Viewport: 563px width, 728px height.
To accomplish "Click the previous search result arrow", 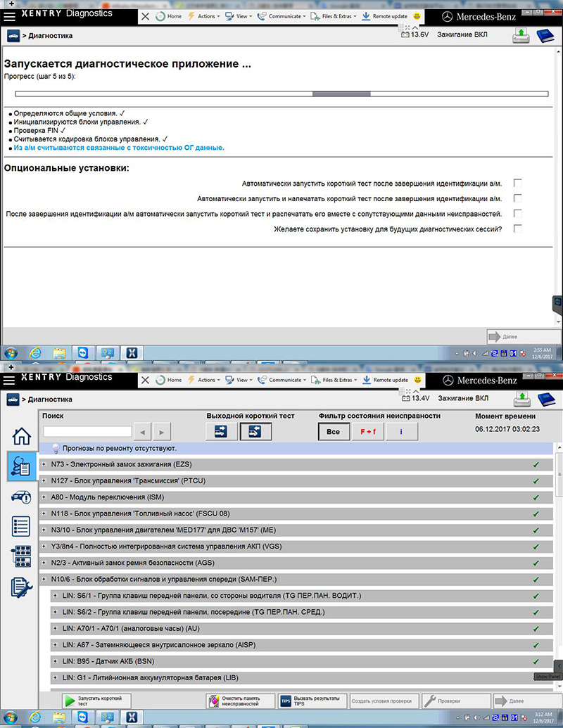I will tap(142, 432).
